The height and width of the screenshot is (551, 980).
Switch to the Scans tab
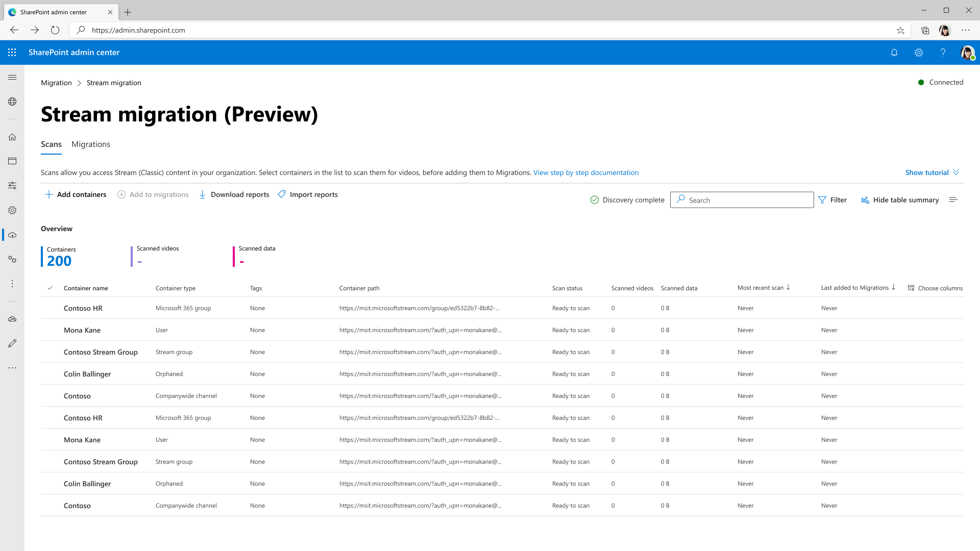tap(51, 144)
